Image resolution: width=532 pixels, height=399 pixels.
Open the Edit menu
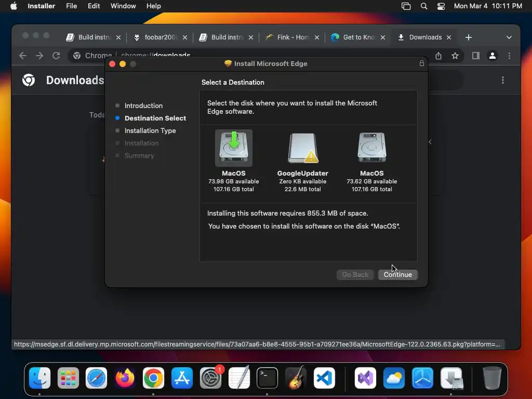point(94,6)
